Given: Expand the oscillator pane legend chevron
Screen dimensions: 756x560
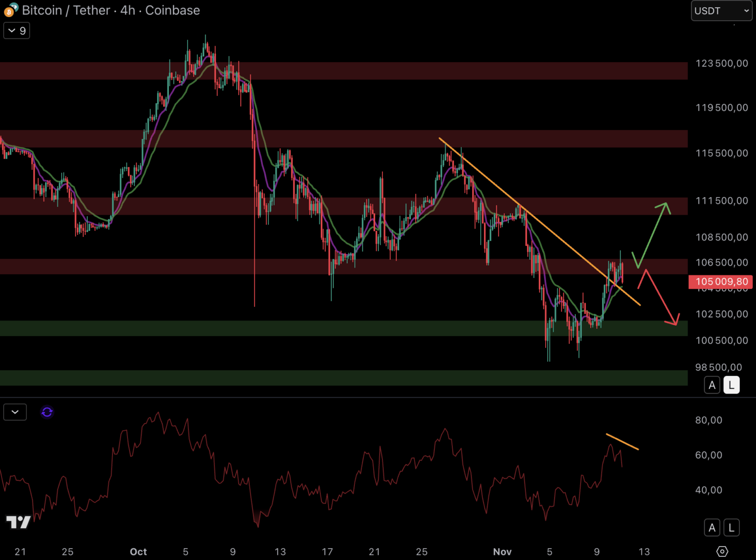Looking at the screenshot, I should click(x=15, y=412).
